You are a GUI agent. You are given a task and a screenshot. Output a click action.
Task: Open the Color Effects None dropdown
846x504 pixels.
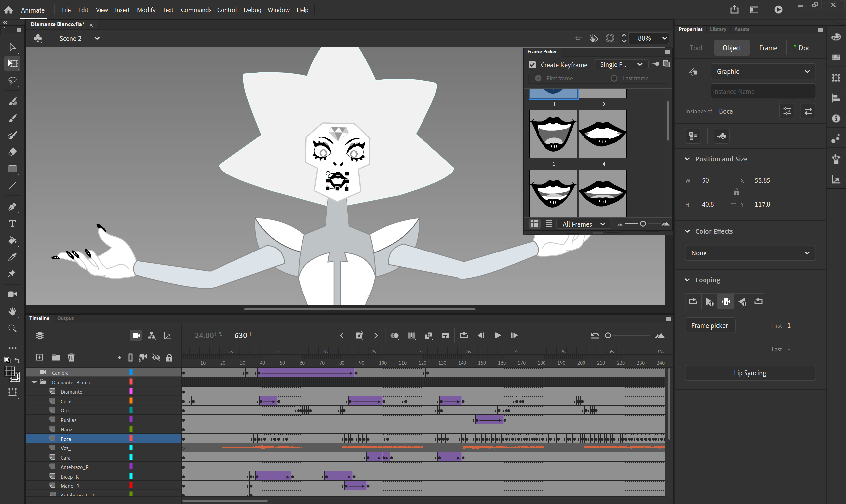tap(750, 253)
